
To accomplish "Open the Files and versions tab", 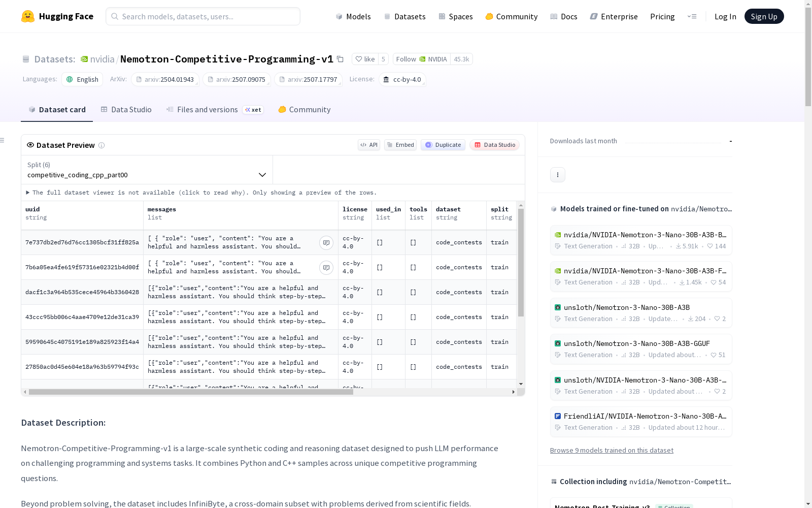I will tap(215, 110).
